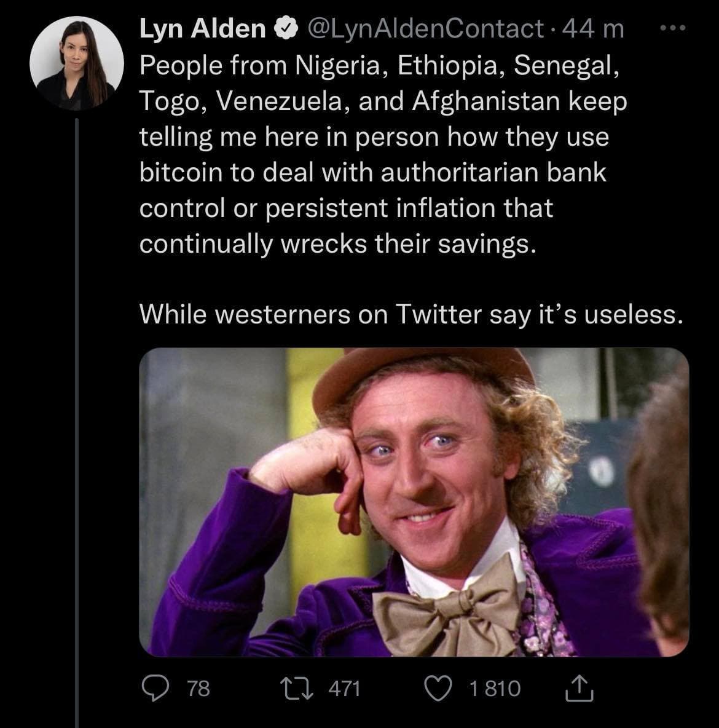Click the 78 replies count
Viewport: 719px width, 728px height.
198,688
